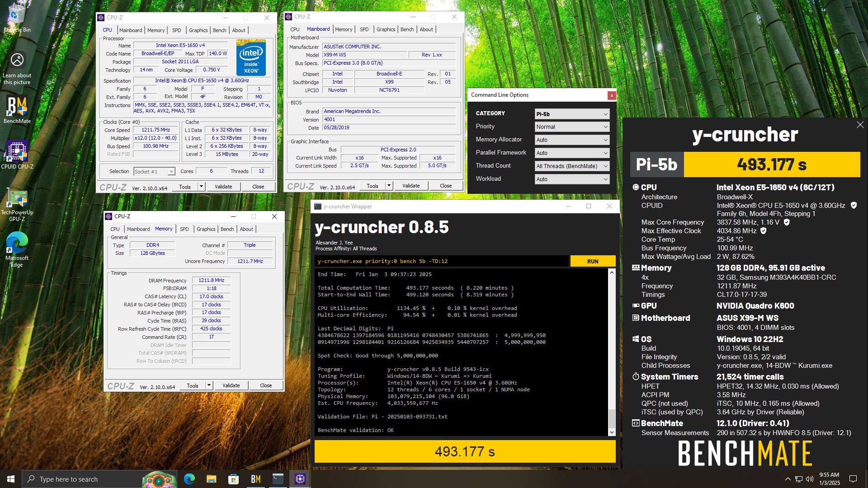Close the Command Line Options window
868x488 pixels.
[x=611, y=95]
